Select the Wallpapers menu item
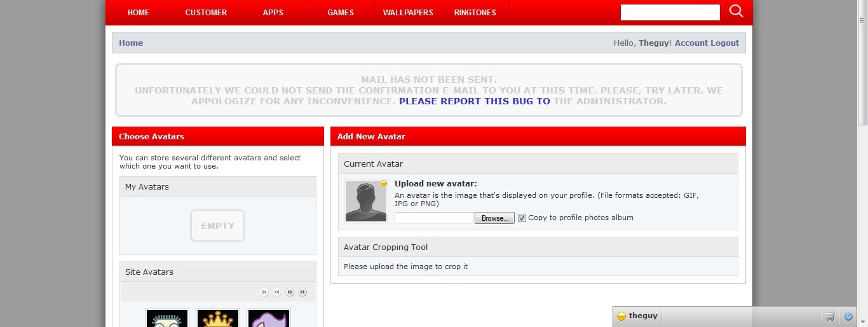Screen dimensions: 868x327 (408, 13)
